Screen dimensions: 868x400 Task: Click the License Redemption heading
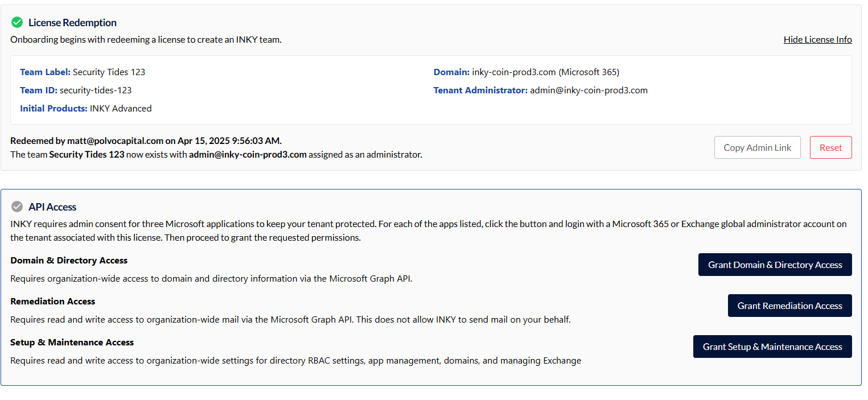[x=72, y=23]
